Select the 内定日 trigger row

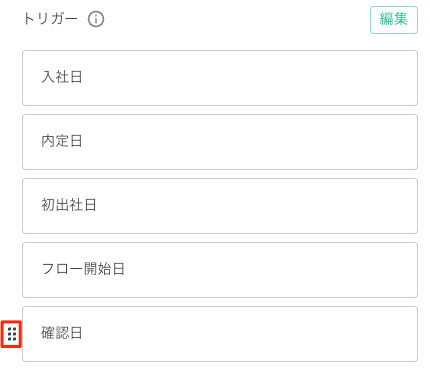tap(220, 142)
